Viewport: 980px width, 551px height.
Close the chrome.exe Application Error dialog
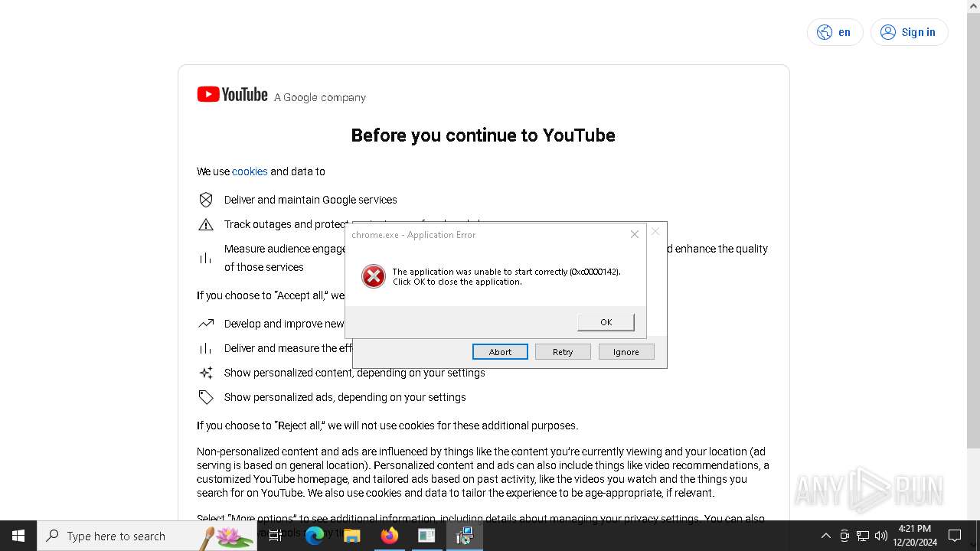click(x=635, y=234)
